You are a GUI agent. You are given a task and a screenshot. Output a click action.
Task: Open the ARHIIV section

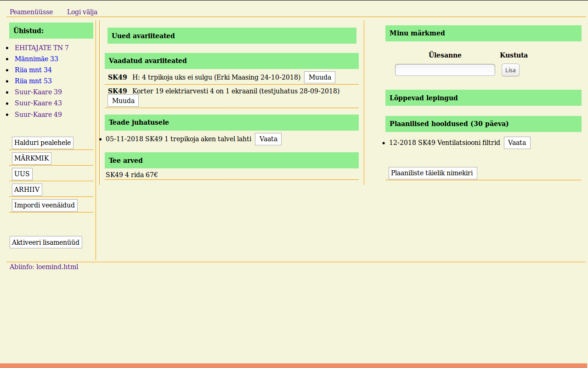click(x=27, y=190)
